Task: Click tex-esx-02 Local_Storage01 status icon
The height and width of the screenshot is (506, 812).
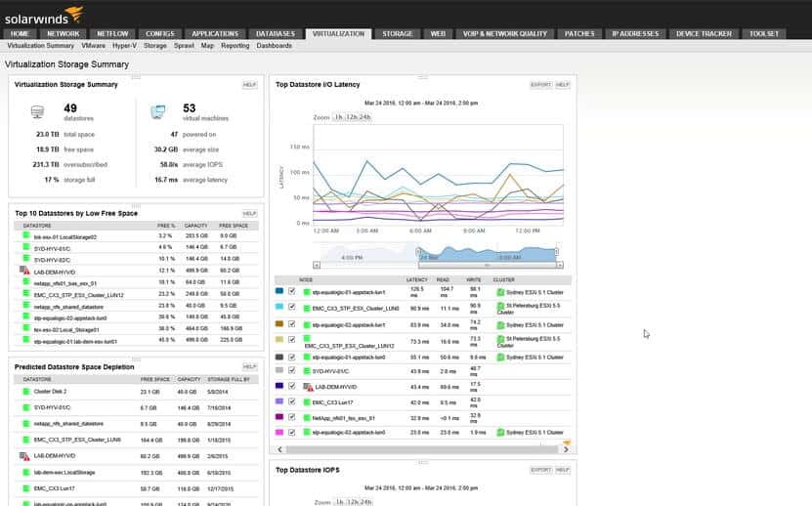Action: point(25,328)
